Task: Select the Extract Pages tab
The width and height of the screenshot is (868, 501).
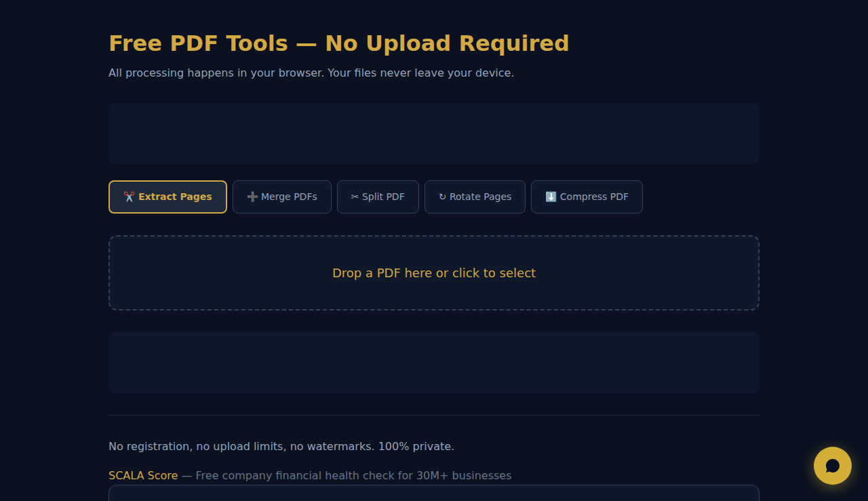Action: pos(167,197)
